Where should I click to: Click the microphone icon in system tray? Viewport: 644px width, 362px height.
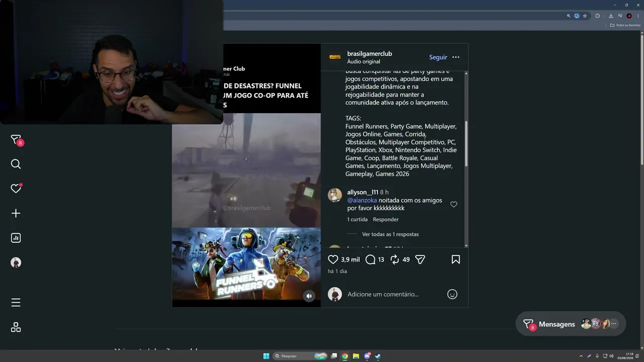coord(597,356)
